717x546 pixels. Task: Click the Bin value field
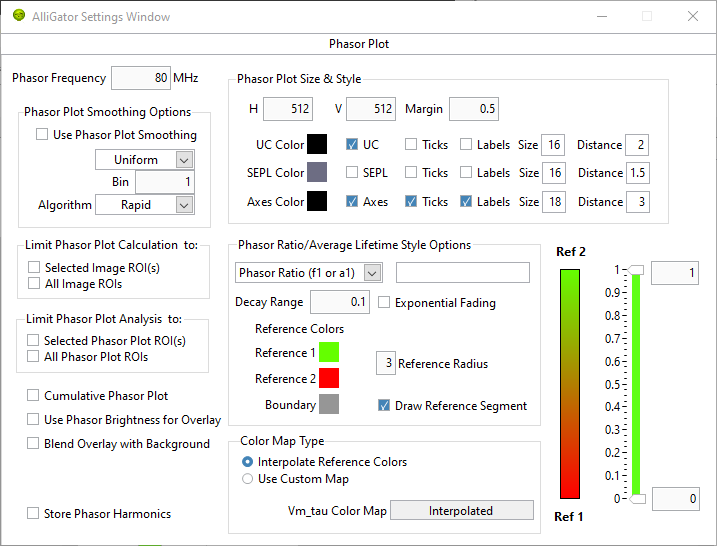(165, 182)
